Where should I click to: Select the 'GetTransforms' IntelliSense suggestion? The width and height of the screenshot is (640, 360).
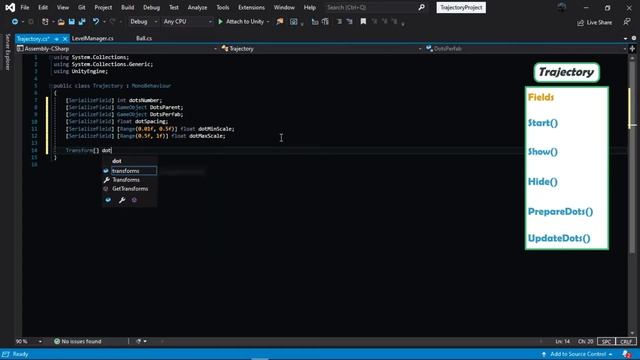pos(129,189)
